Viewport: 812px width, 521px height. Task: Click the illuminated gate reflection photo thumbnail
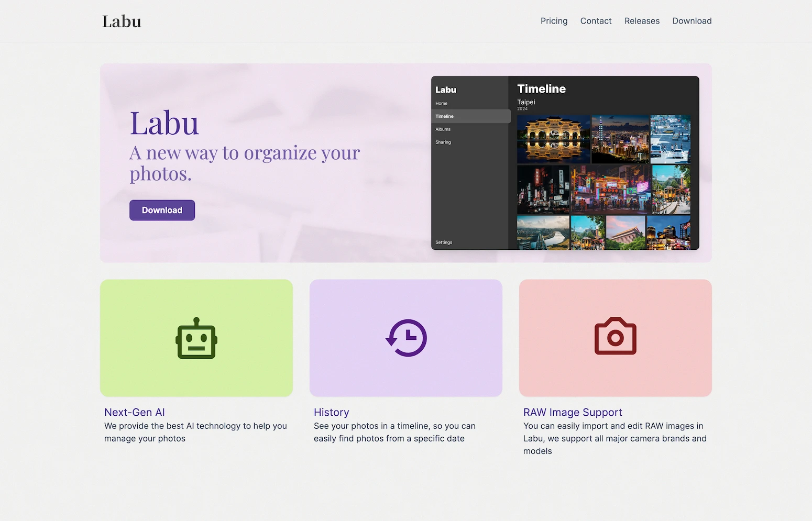553,139
